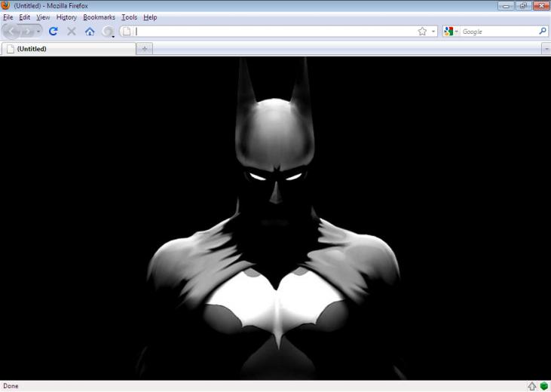The height and width of the screenshot is (392, 551).
Task: Click the magnifying glass search icon
Action: [x=543, y=32]
